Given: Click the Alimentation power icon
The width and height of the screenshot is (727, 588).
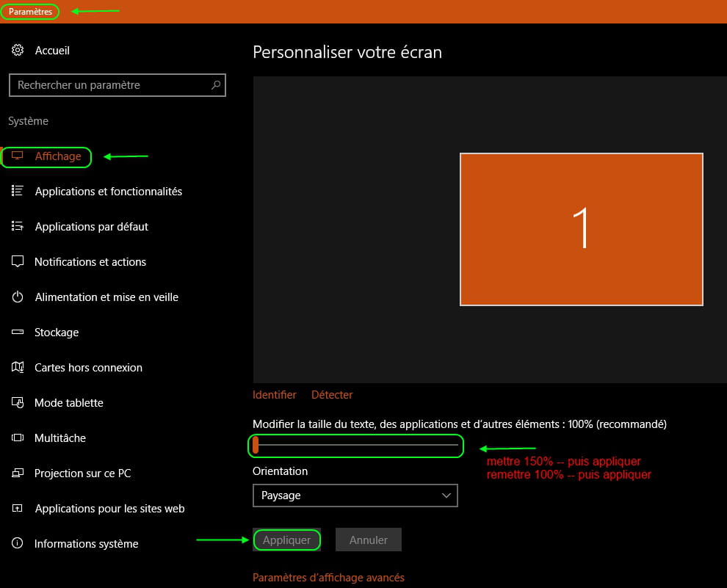Looking at the screenshot, I should click(x=17, y=297).
